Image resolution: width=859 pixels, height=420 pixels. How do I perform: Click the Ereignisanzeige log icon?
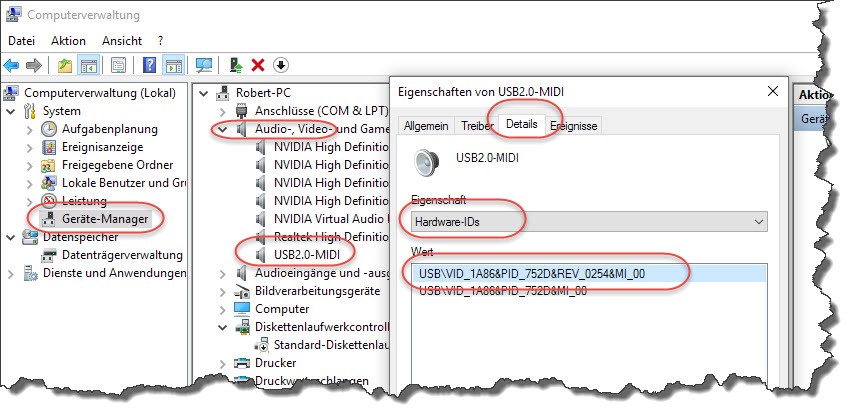point(49,147)
